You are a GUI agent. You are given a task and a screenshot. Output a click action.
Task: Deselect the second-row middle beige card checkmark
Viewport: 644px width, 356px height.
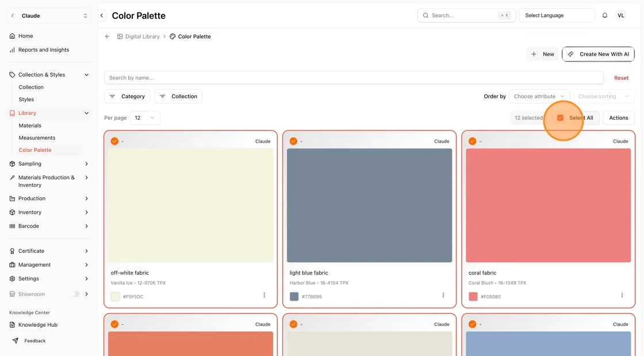293,324
